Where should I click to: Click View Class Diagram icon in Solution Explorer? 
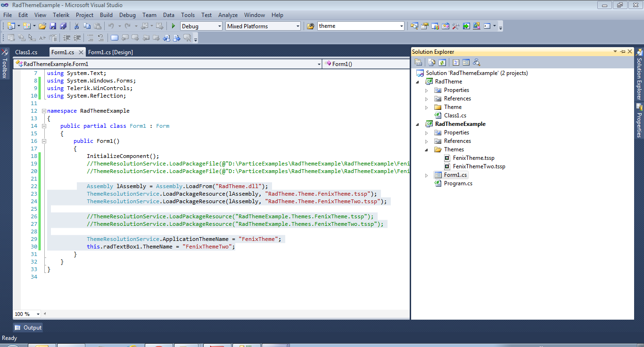(477, 62)
